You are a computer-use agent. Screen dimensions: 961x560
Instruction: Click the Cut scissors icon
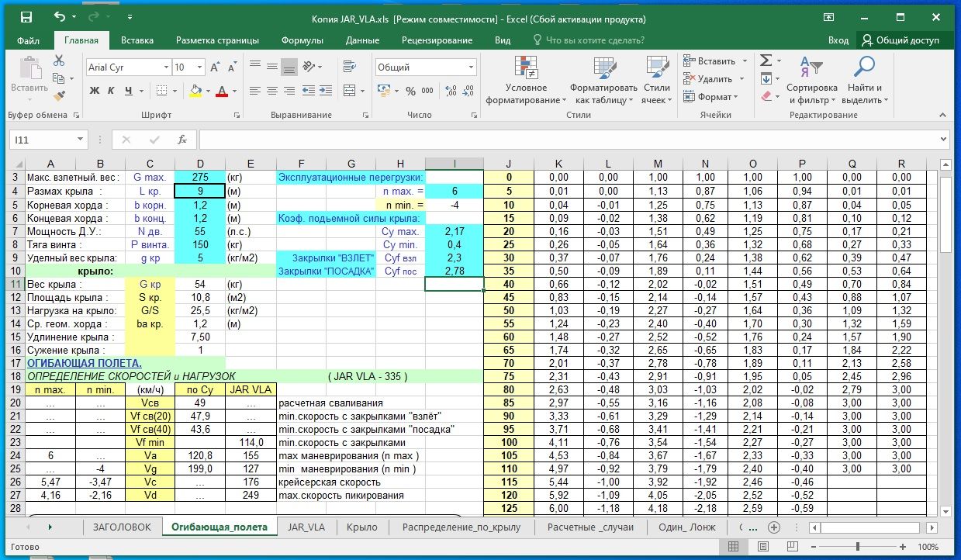coord(60,60)
